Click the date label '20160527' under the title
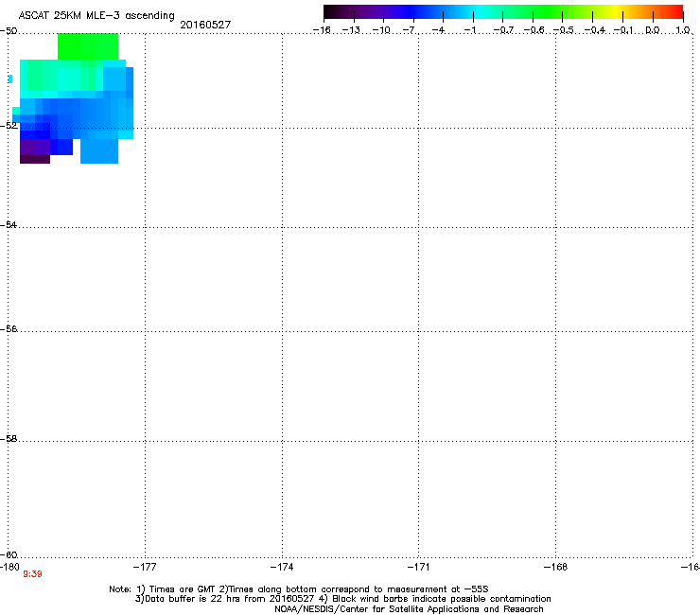The height and width of the screenshot is (615, 700). point(205,25)
